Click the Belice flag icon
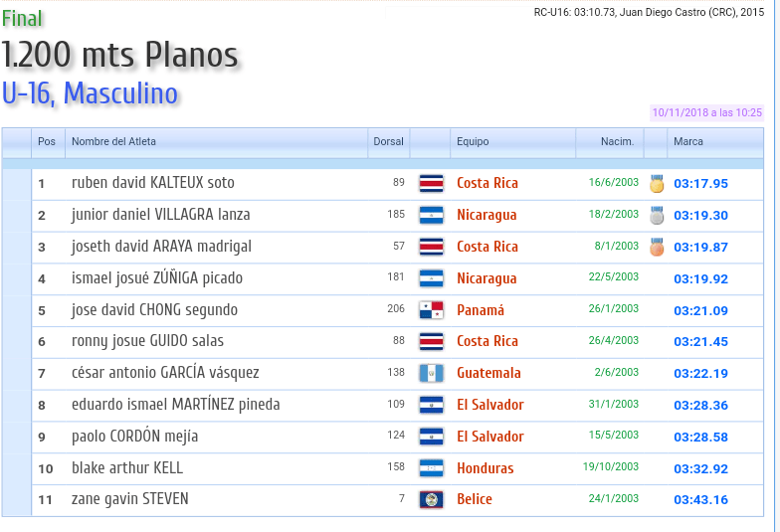 pos(431,500)
